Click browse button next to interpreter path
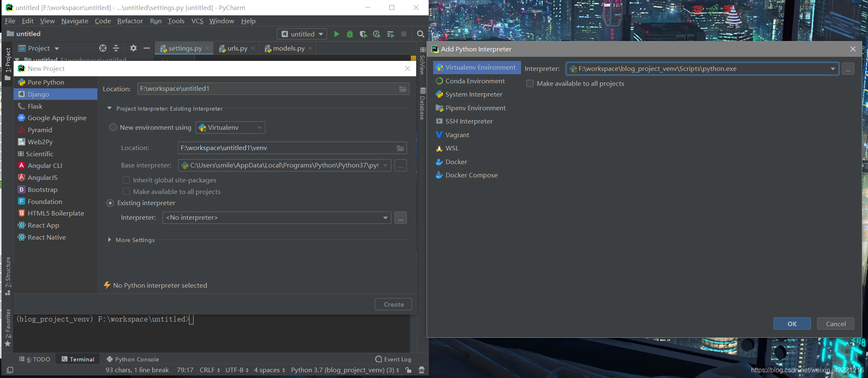The width and height of the screenshot is (868, 378). click(848, 69)
